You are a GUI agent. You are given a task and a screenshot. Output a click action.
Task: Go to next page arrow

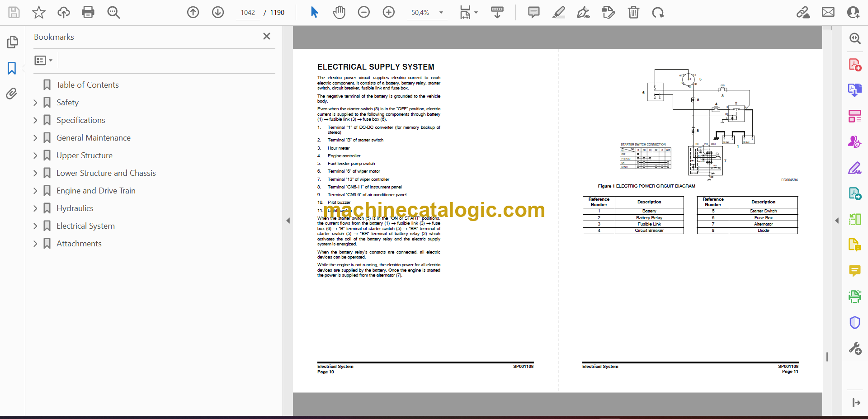click(218, 12)
